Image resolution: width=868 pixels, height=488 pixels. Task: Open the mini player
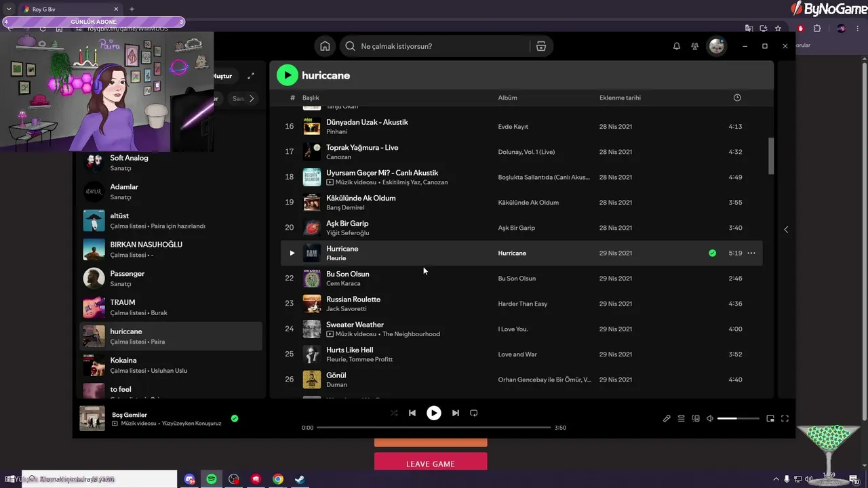tap(770, 418)
